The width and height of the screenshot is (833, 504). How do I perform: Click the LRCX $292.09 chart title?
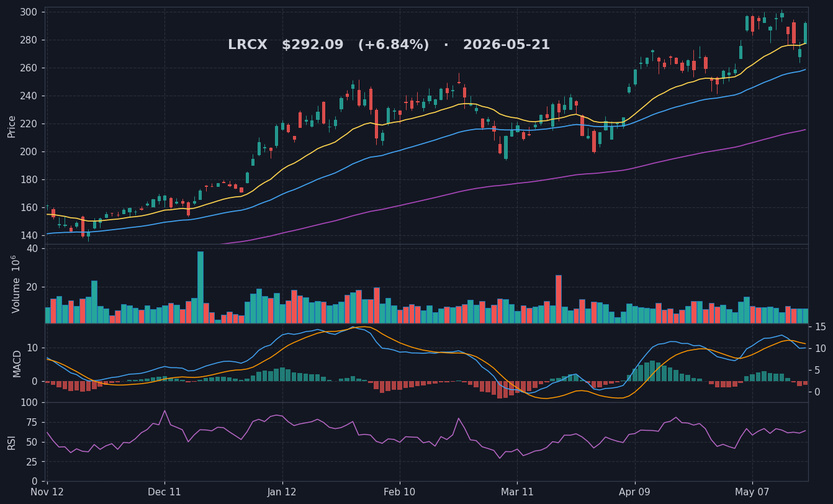(389, 45)
